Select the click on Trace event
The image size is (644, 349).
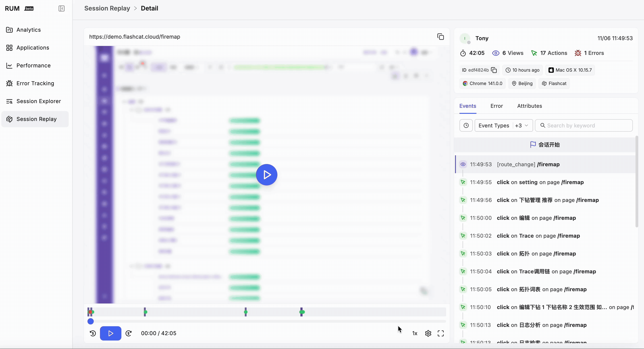click(538, 236)
